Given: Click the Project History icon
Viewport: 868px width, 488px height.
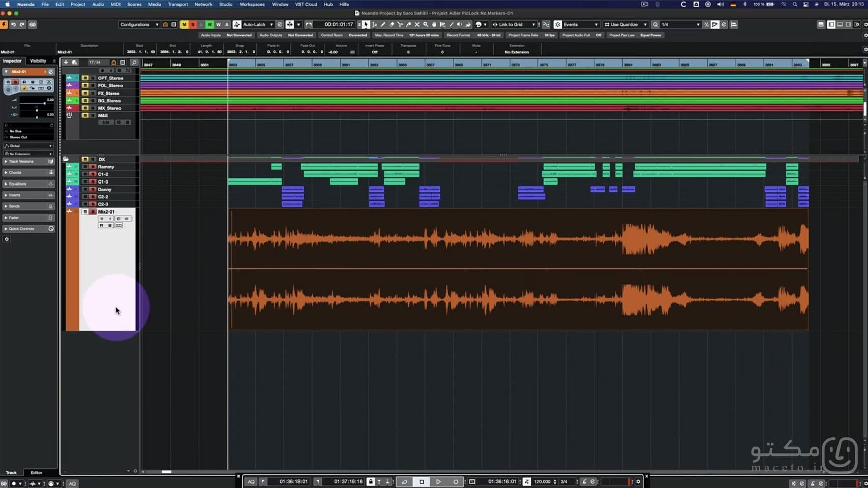Looking at the screenshot, I should coord(32,24).
